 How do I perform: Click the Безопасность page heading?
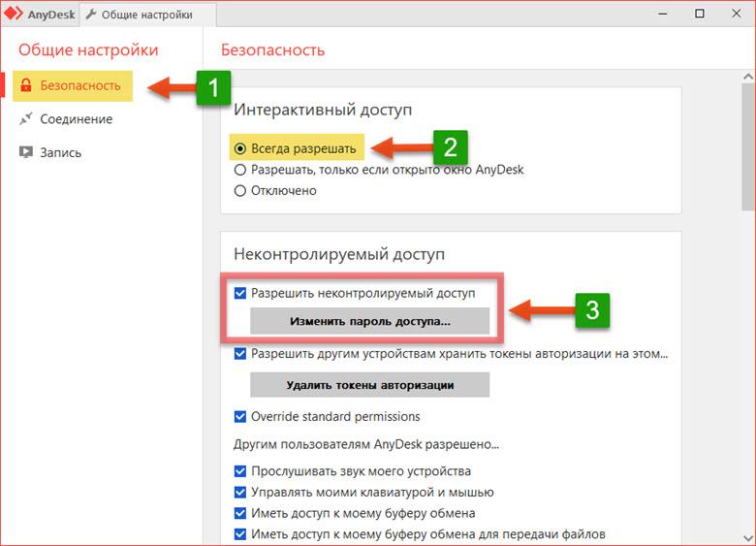pyautogui.click(x=273, y=50)
